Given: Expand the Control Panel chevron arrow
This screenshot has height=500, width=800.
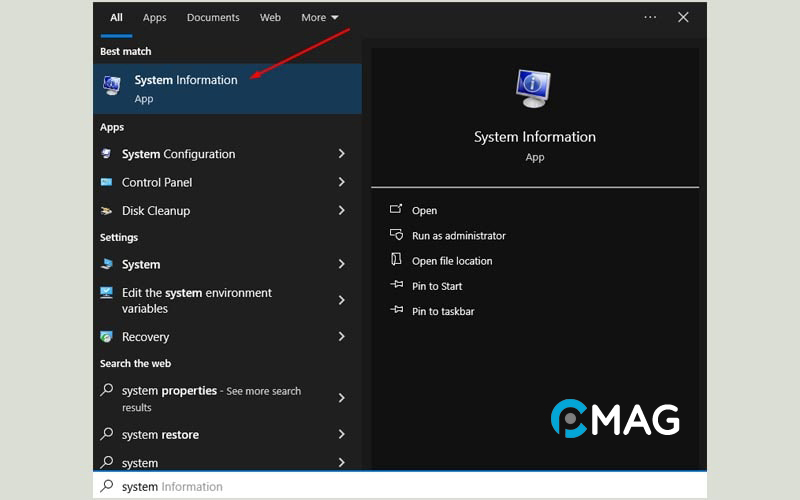Looking at the screenshot, I should click(341, 182).
